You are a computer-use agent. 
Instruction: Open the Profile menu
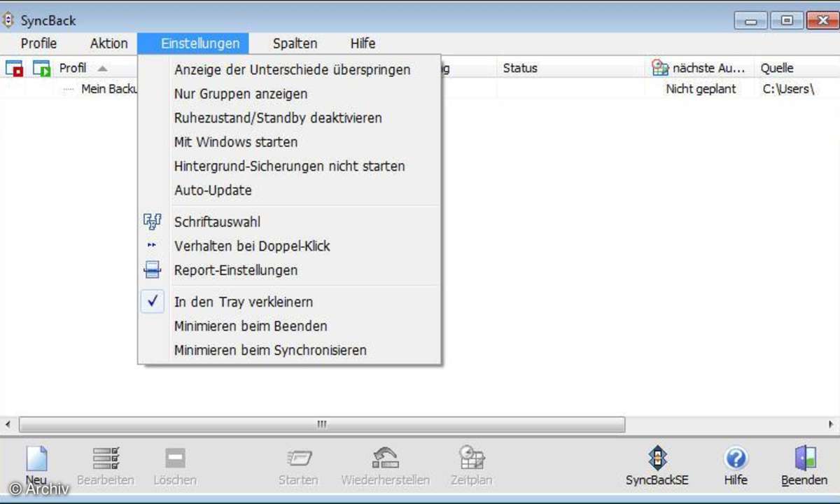[38, 43]
